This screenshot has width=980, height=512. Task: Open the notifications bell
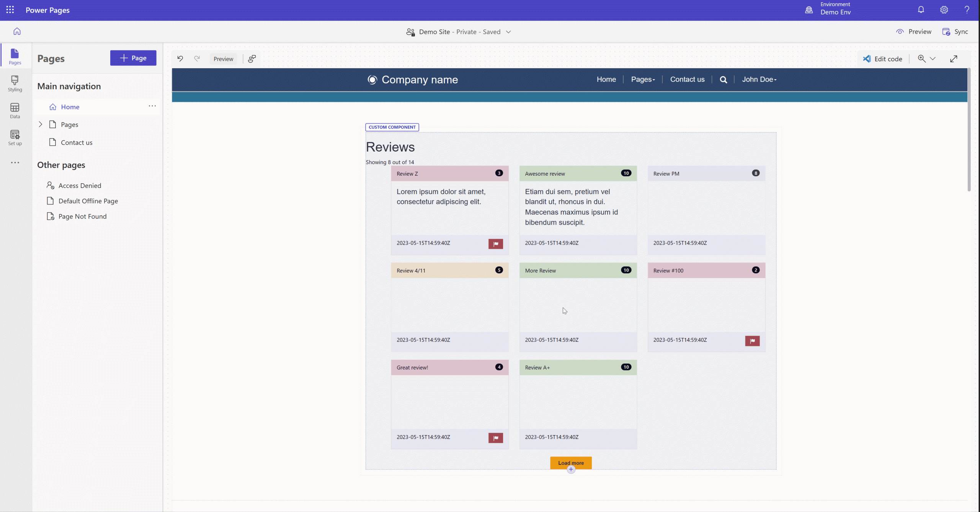(x=921, y=10)
